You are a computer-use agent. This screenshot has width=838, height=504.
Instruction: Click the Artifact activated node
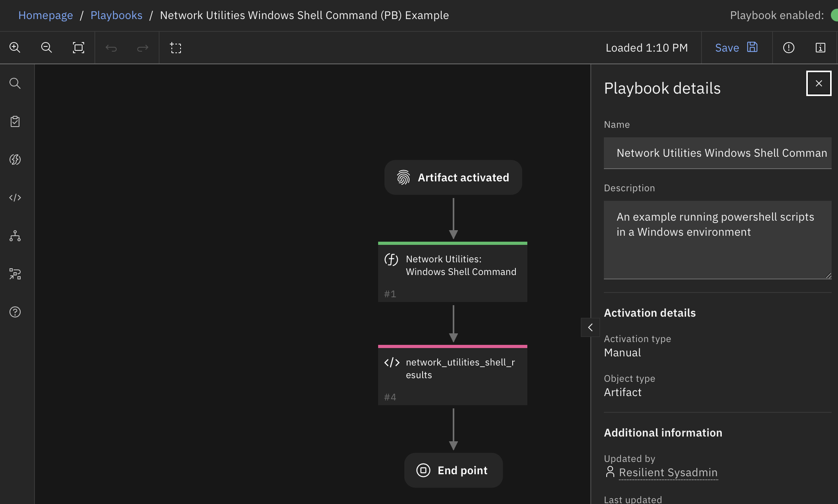[x=453, y=177]
